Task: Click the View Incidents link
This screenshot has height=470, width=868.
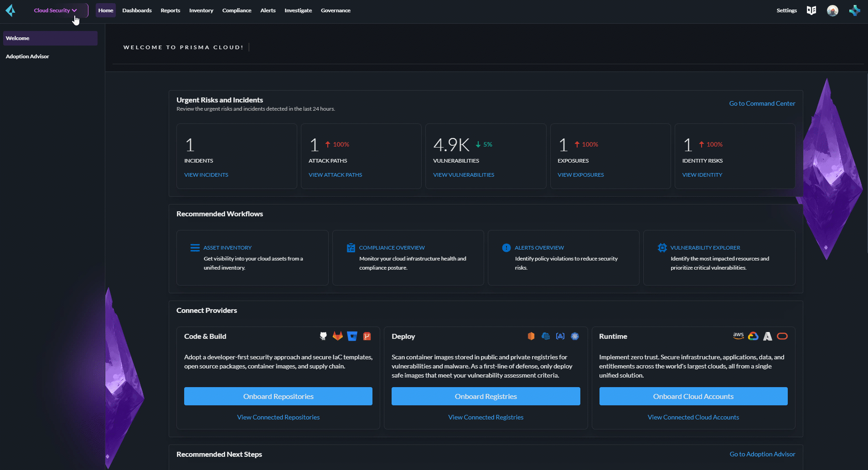Action: click(x=206, y=175)
